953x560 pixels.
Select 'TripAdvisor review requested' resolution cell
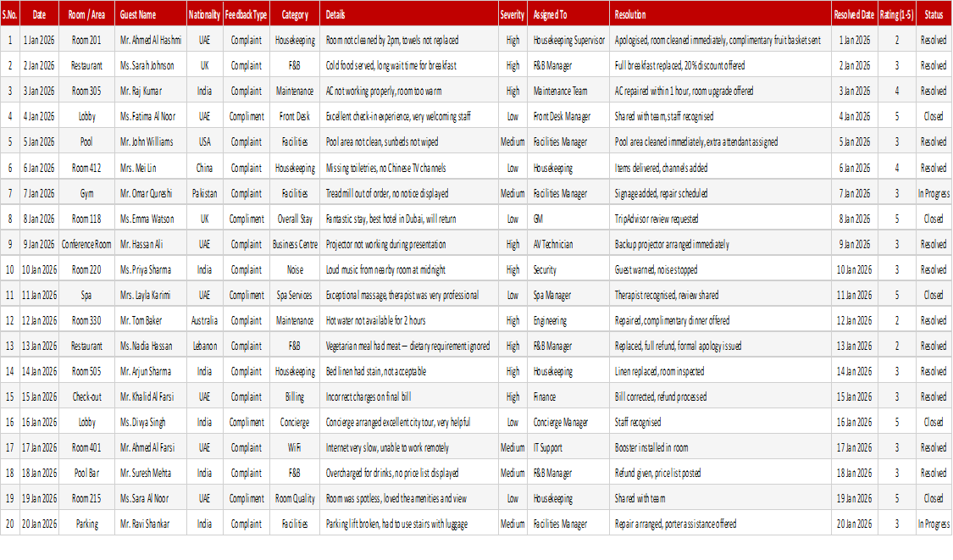[x=720, y=219]
